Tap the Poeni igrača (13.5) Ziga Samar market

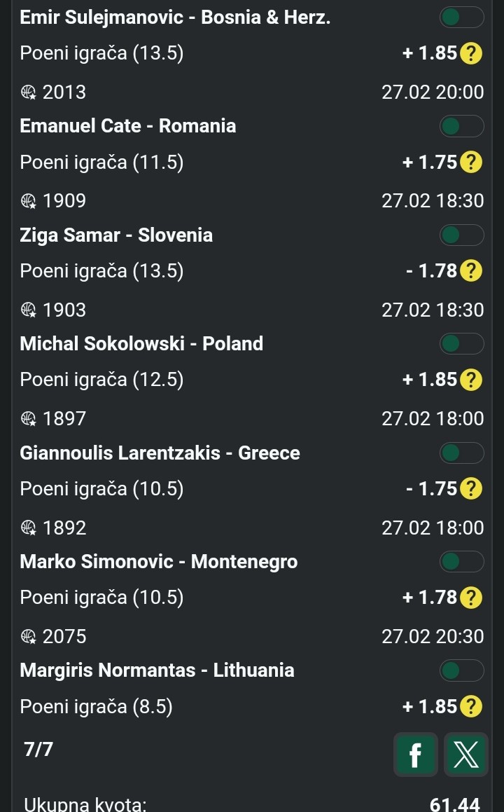(101, 271)
